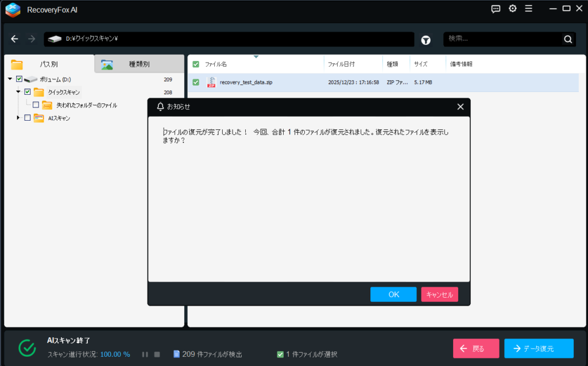Stop the scan with stop icon
This screenshot has height=366, width=588.
[x=157, y=355]
